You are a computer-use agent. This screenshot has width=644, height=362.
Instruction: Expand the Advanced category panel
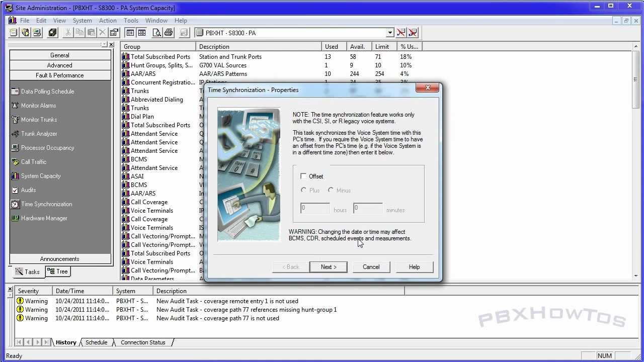coord(59,65)
